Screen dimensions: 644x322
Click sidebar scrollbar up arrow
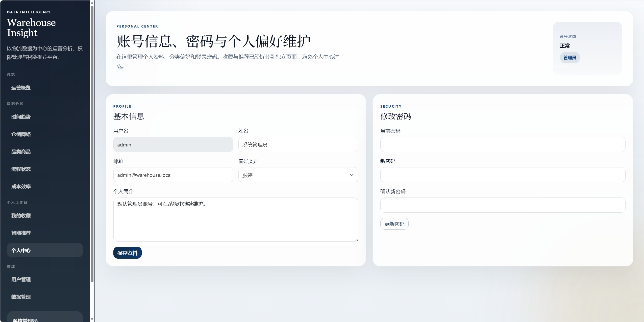[92, 3]
